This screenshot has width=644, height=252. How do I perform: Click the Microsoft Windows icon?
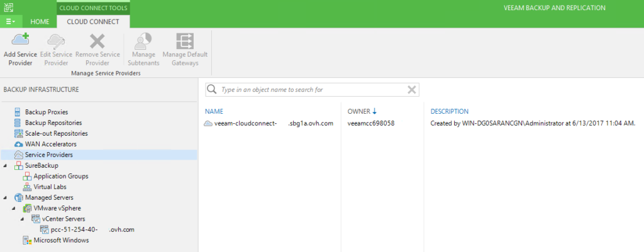click(27, 240)
